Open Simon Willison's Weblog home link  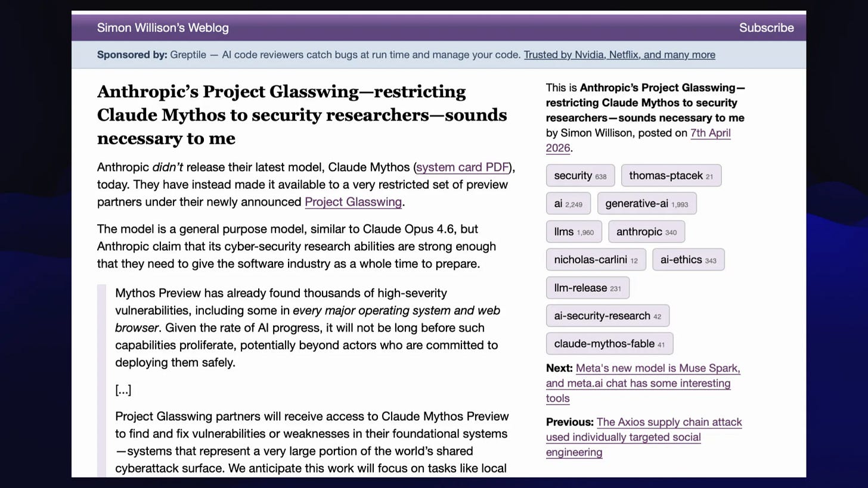163,28
